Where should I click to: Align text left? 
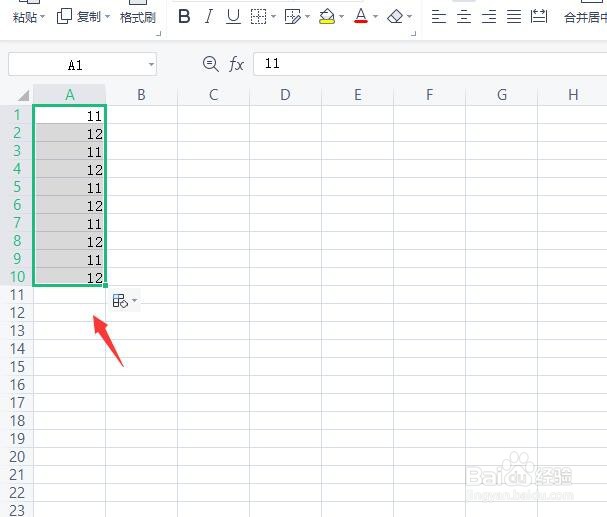pos(439,16)
